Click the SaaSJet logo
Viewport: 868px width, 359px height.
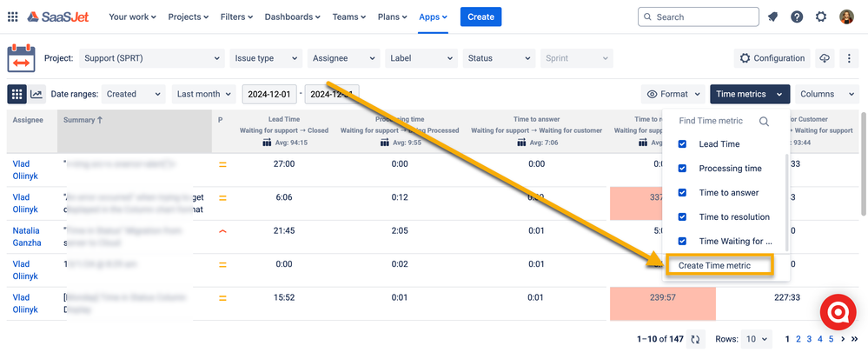(58, 17)
